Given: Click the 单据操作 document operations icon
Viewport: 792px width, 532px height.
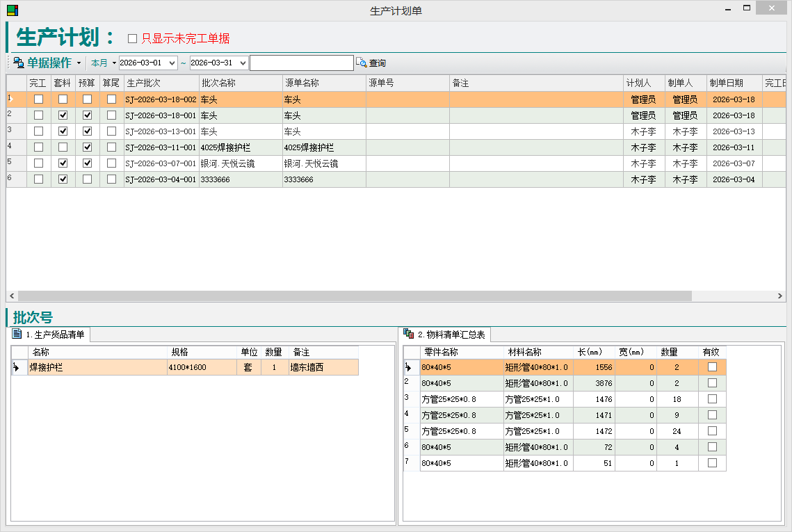Looking at the screenshot, I should click(x=18, y=63).
